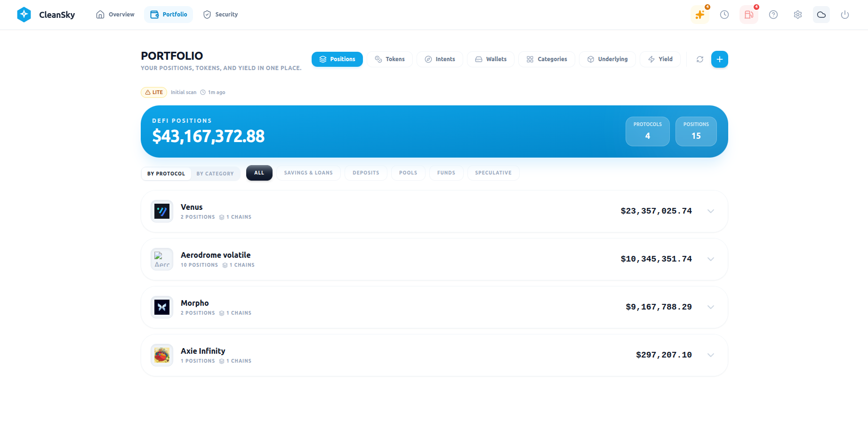
Task: Click '1 POSITIONS' under Axie Infinity
Action: (x=198, y=361)
